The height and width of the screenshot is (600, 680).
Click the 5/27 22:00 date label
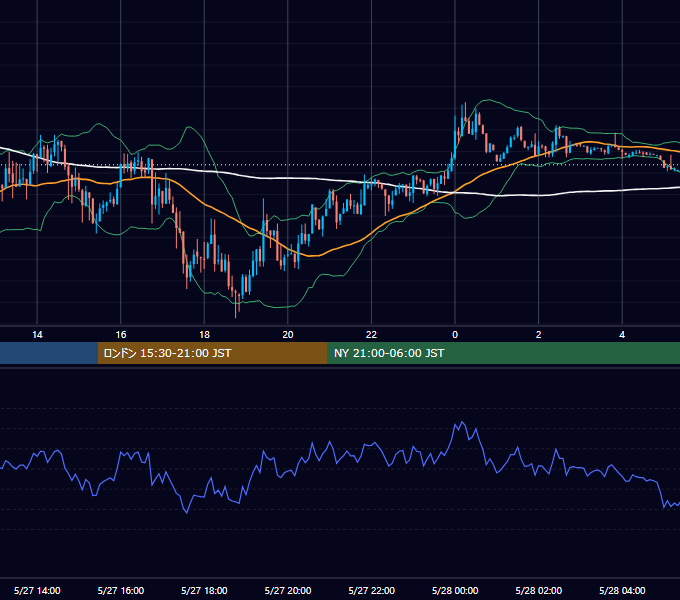(x=372, y=590)
